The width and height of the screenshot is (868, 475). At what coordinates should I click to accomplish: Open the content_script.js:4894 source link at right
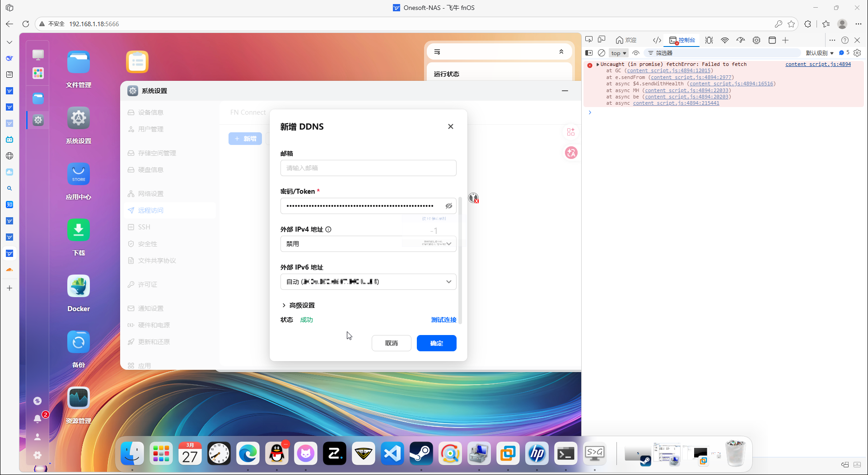coord(818,64)
